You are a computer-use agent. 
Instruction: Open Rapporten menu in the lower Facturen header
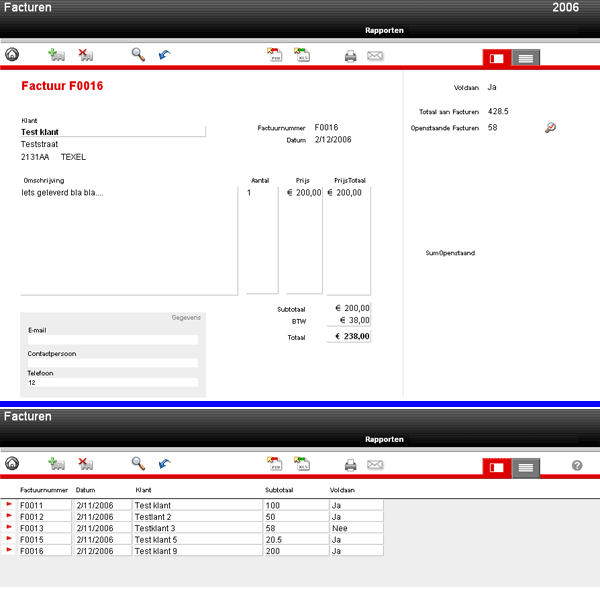(x=385, y=439)
